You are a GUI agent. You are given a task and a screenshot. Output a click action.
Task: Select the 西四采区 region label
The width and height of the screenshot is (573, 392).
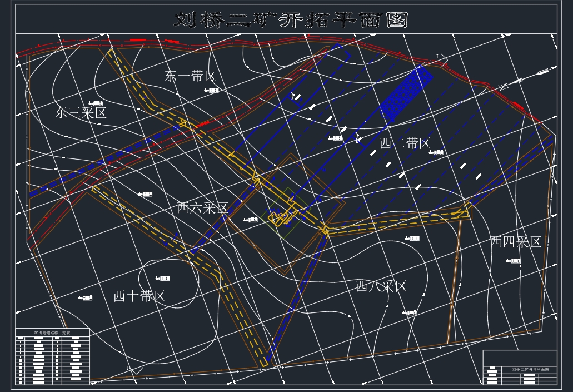coord(515,242)
